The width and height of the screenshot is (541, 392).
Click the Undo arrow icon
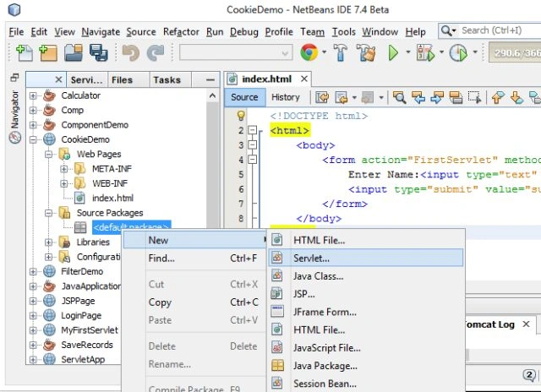pos(131,53)
